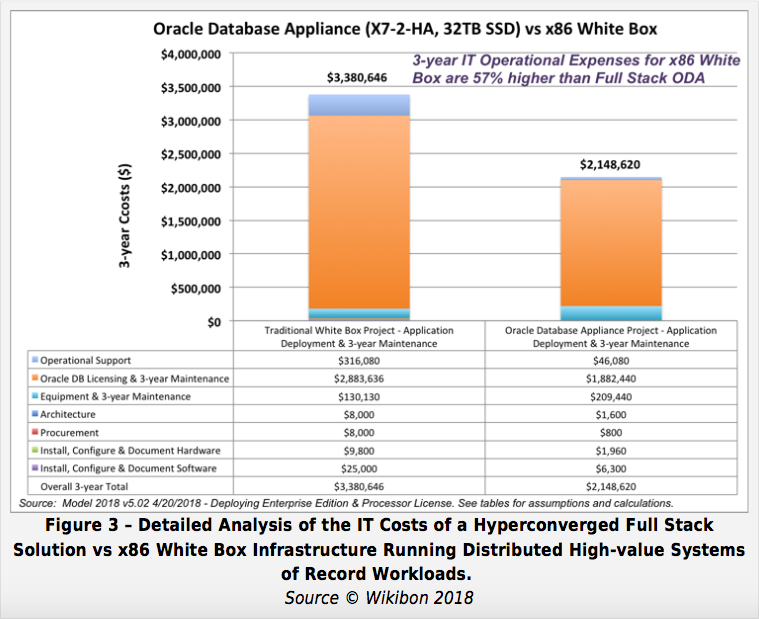Click the $130,130 equipment cell
The image size is (759, 619).
359,397
